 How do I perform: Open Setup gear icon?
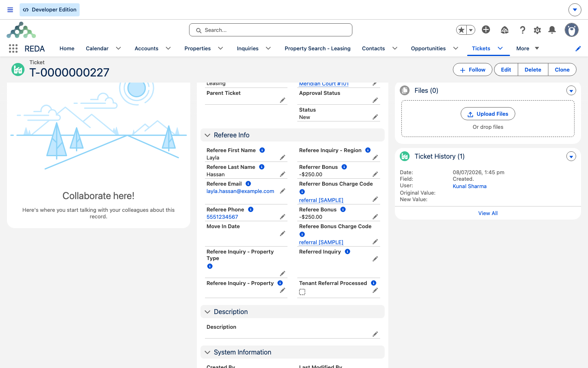click(537, 30)
